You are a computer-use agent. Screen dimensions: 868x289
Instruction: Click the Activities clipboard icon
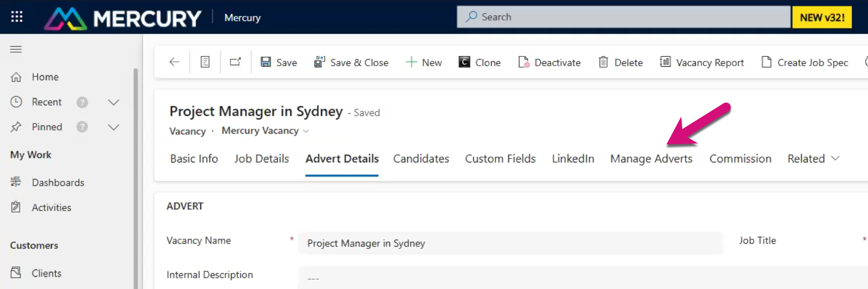[x=16, y=207]
